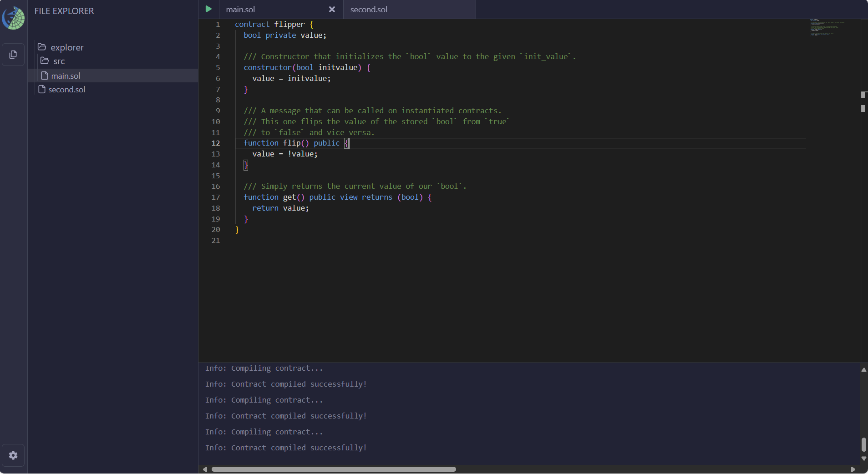Close the main.sol tab
The width and height of the screenshot is (868, 474).
[x=332, y=9]
